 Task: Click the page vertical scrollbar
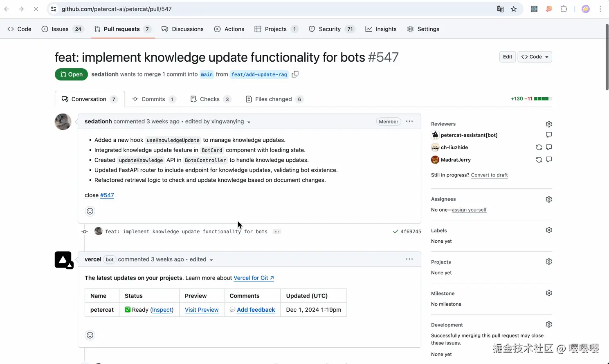click(607, 57)
